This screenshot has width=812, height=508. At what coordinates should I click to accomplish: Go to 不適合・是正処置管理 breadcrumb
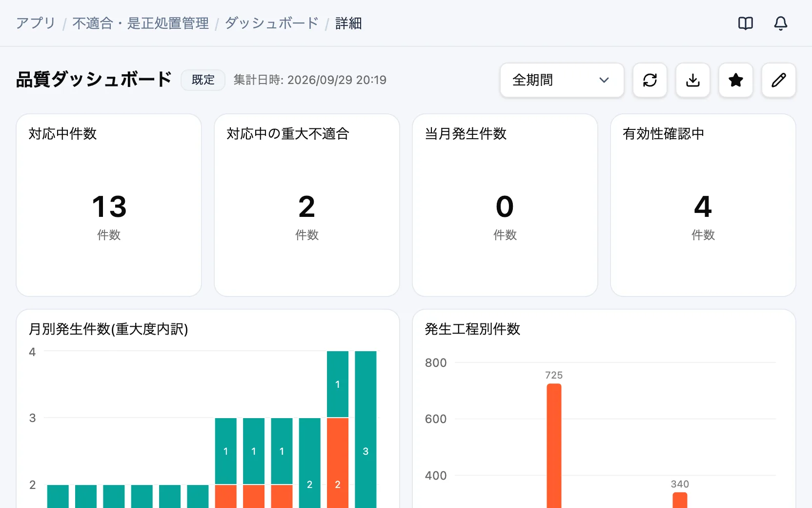pos(141,23)
